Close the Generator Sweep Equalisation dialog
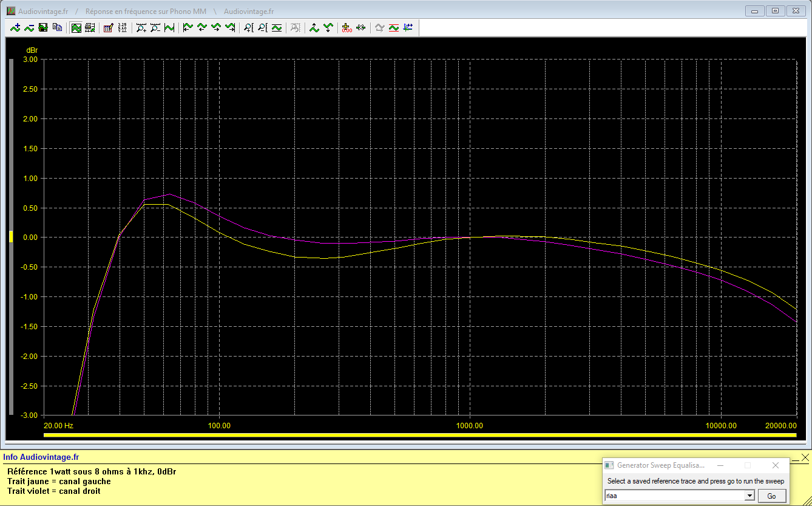Viewport: 812px width, 506px height. coord(775,465)
